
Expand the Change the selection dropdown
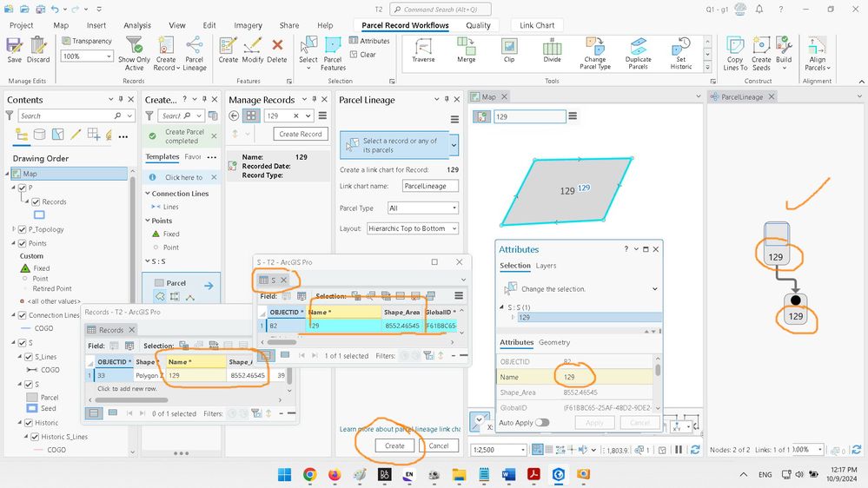tap(655, 289)
